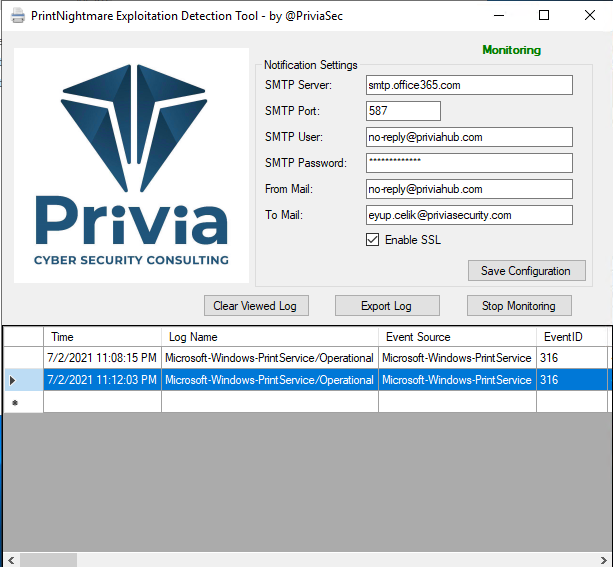Sort by the EventID column header

(572, 337)
